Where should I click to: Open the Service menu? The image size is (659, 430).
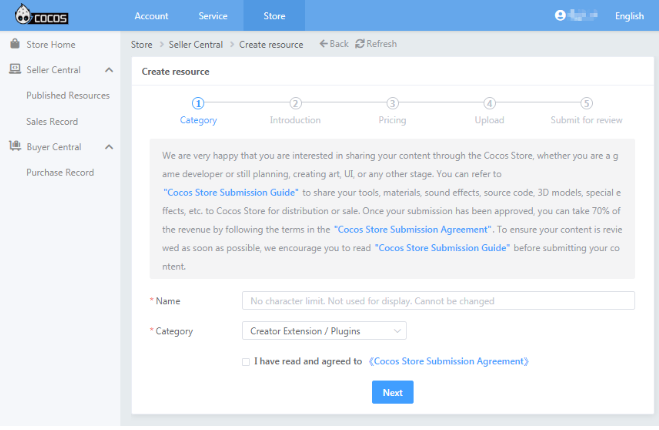pos(213,16)
